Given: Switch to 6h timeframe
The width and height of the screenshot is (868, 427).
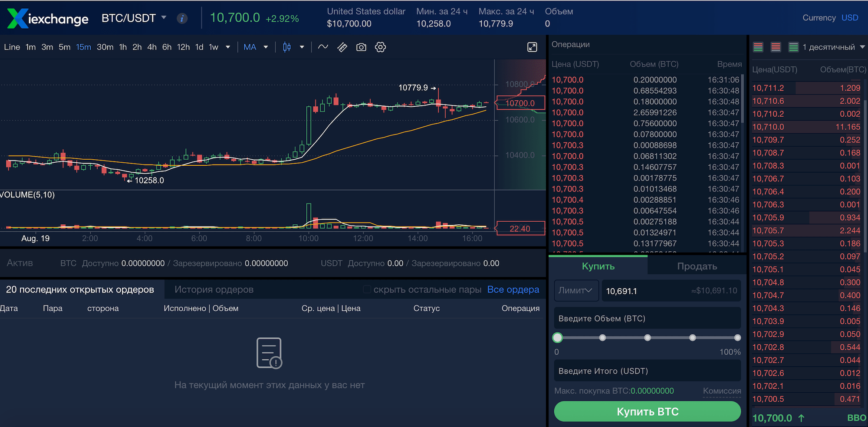Looking at the screenshot, I should [x=167, y=47].
